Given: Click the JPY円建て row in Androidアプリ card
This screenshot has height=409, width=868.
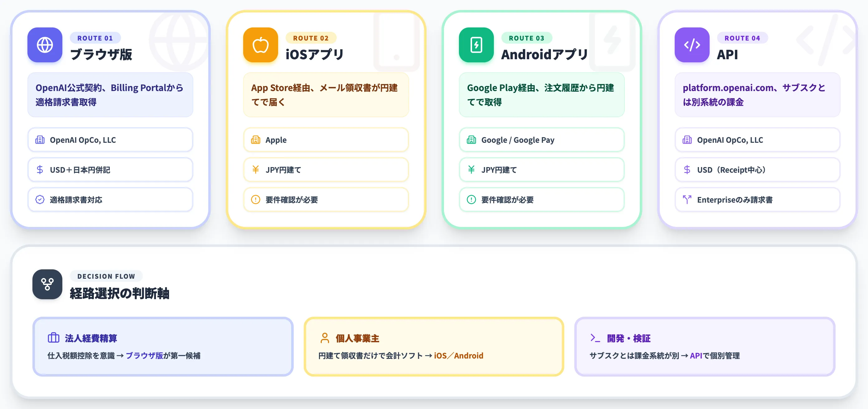Looking at the screenshot, I should click(542, 170).
